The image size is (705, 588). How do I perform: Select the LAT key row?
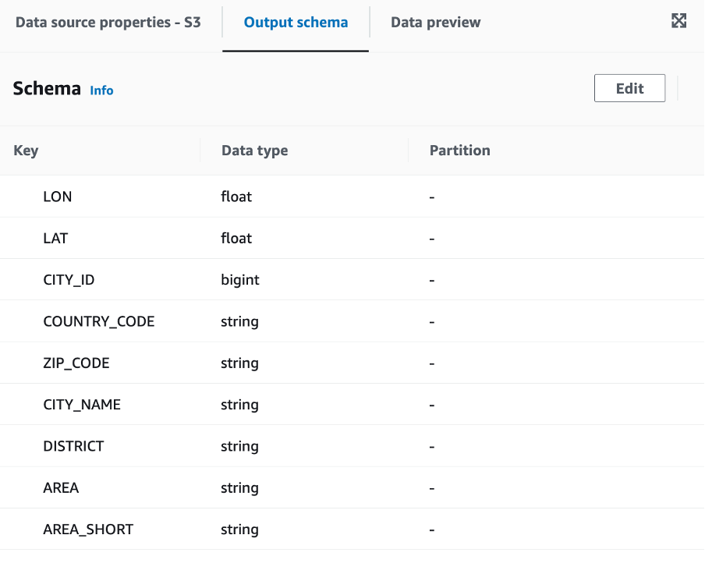(x=352, y=238)
